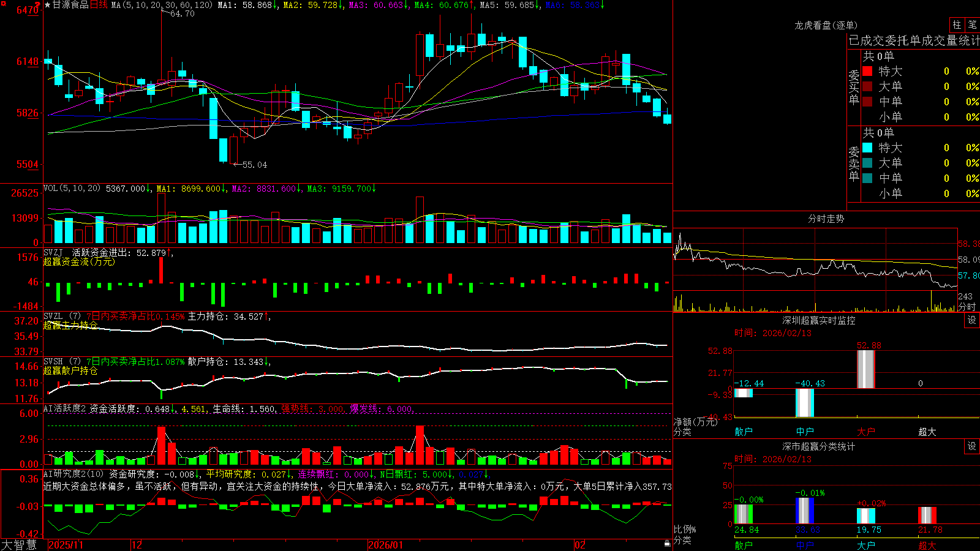The image size is (980, 551).
Task: Click the 超赢主力持仓 label
Action: (70, 325)
